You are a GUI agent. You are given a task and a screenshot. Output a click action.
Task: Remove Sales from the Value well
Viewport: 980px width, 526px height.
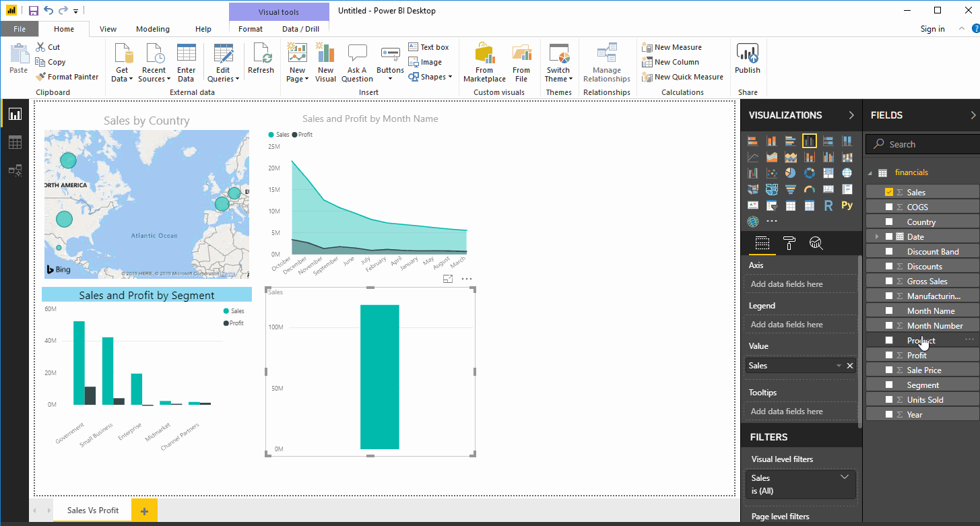pos(850,366)
